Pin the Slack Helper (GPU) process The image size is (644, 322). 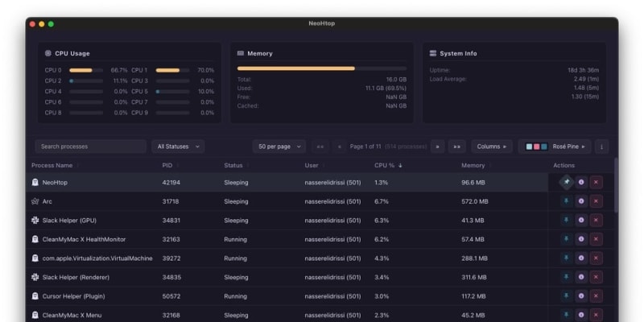566,221
